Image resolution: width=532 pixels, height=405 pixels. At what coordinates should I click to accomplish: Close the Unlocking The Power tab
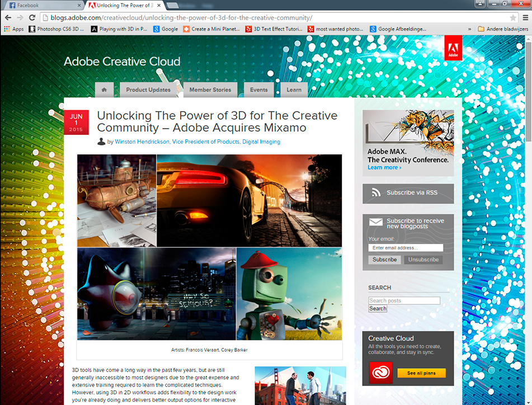159,6
